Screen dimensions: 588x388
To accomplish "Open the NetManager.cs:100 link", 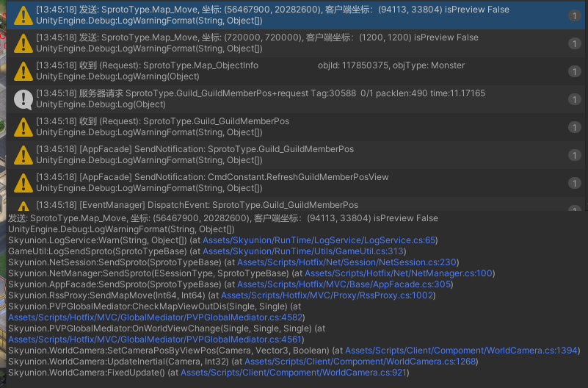I will click(x=399, y=273).
